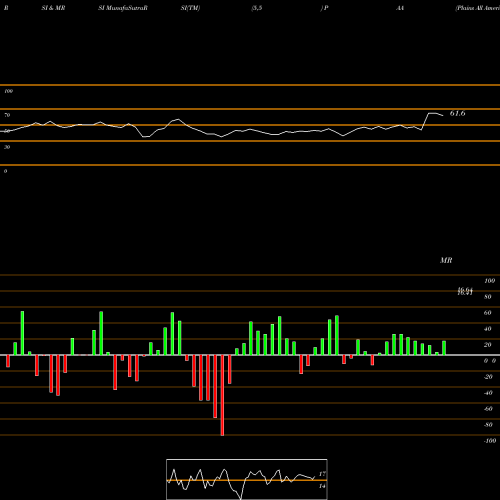Click the RSI value label 61.6
500x500 pixels.
[457, 114]
